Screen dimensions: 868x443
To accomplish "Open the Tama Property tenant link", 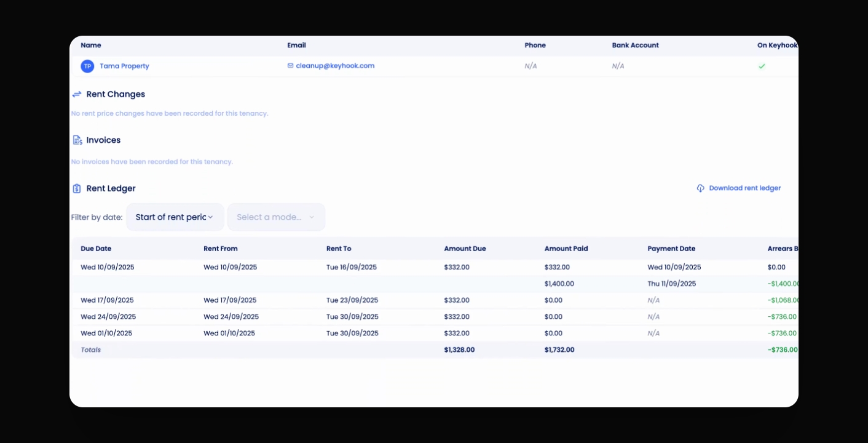I will click(124, 66).
